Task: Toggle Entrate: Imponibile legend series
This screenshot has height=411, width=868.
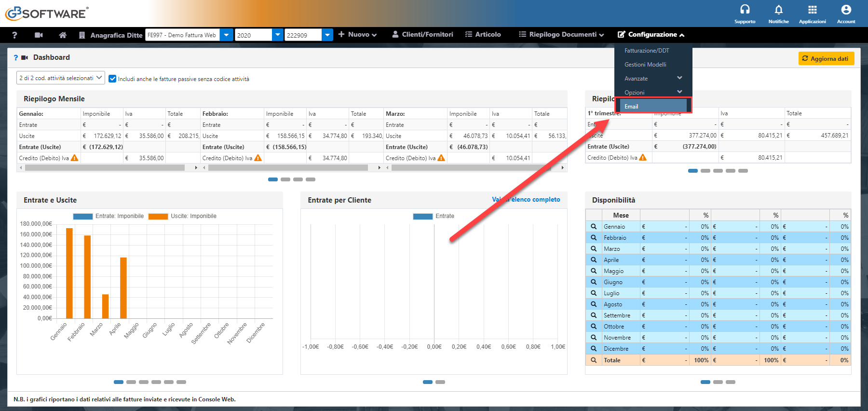Action: coord(108,216)
